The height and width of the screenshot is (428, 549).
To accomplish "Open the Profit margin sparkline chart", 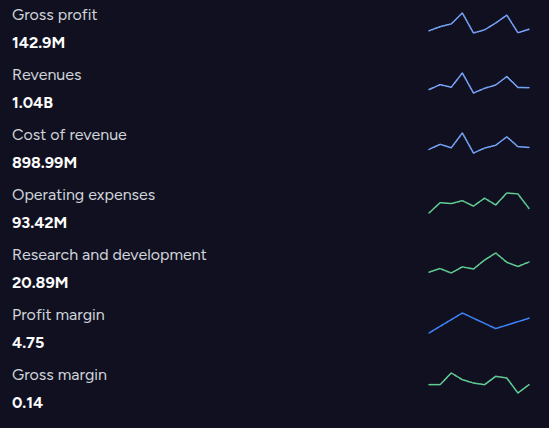I will (479, 323).
